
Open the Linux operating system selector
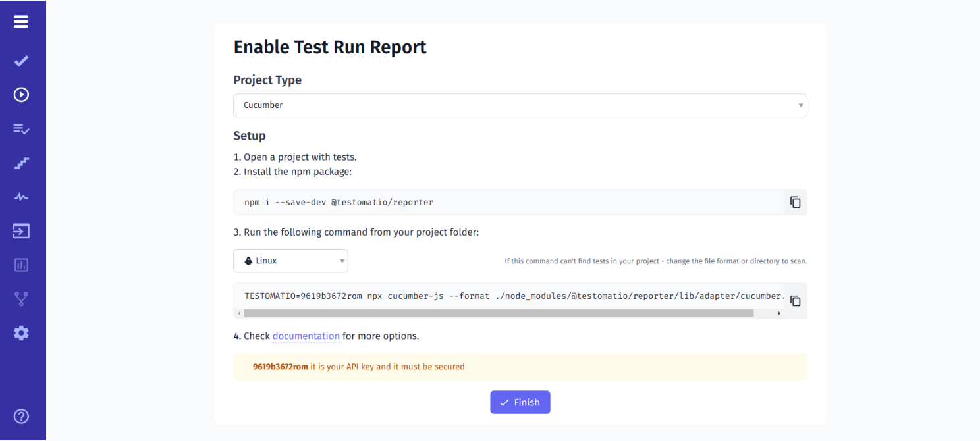(x=290, y=261)
